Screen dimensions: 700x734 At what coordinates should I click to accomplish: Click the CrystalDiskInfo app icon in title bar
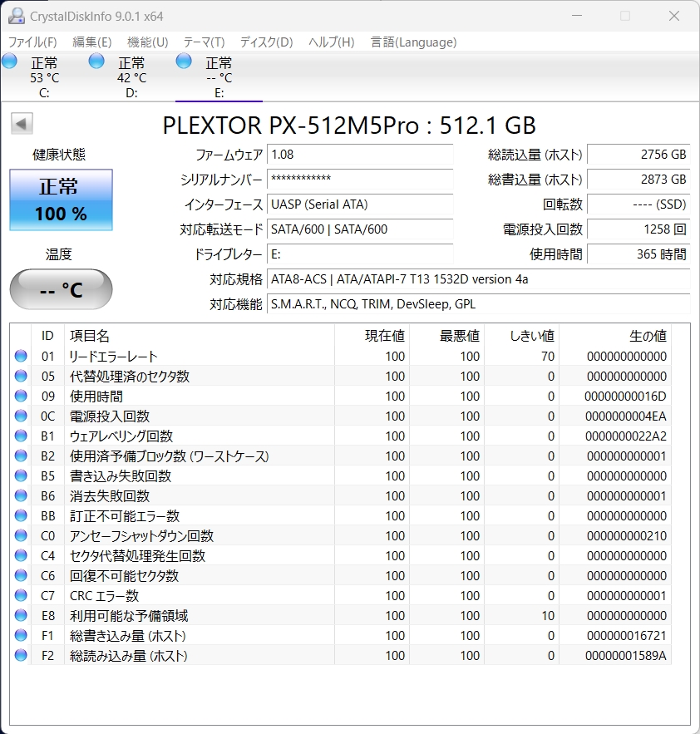point(17,16)
